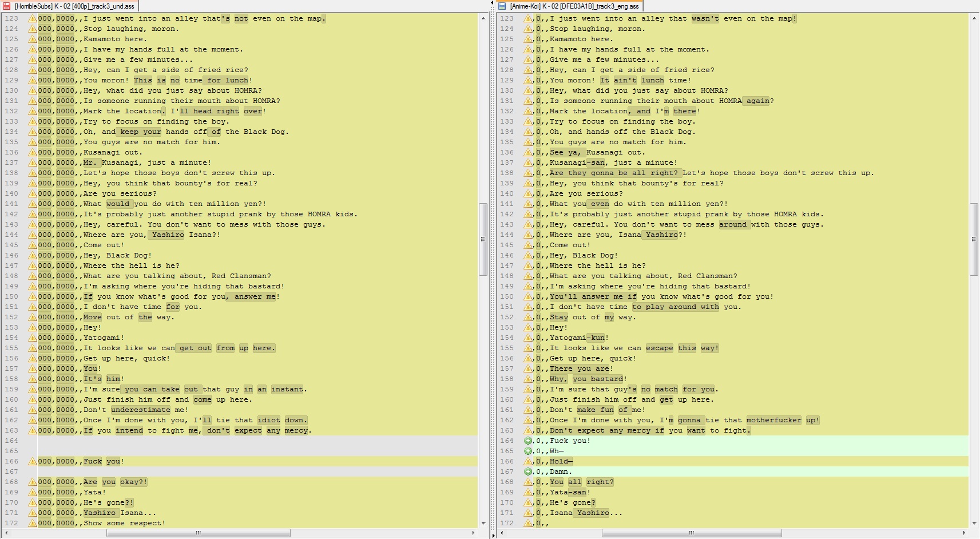Click 'Kusanagi-san, just a minute!' in right pane
The height and width of the screenshot is (539, 980).
click(613, 163)
